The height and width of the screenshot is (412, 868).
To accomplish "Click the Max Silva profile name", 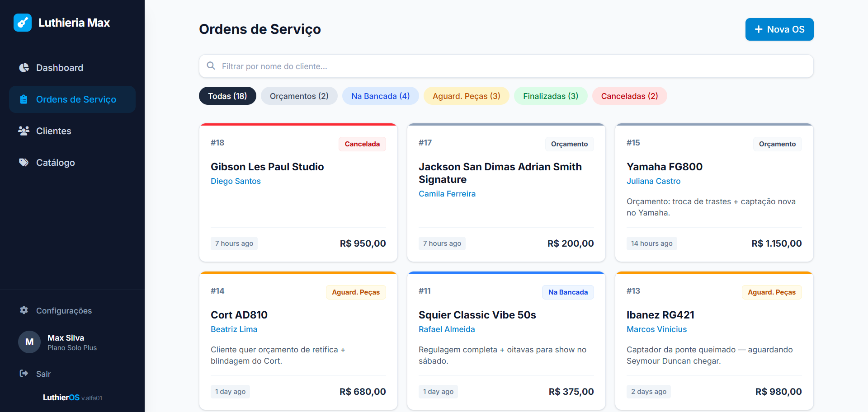I will [x=66, y=338].
